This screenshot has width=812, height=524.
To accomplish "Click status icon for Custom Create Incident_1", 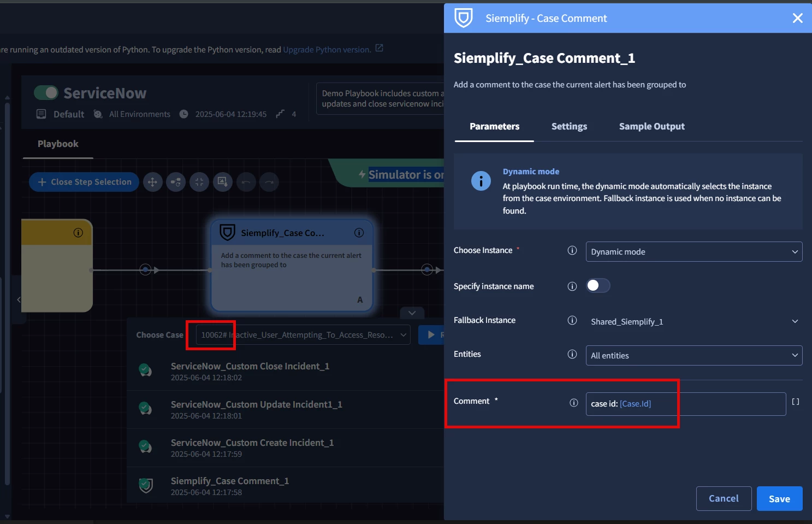I will (145, 447).
